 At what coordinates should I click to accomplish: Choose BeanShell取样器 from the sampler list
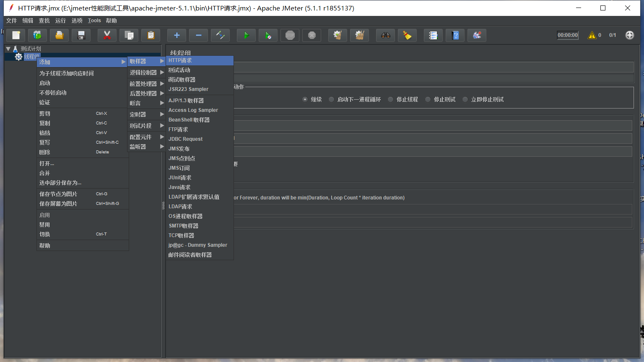pos(200,120)
